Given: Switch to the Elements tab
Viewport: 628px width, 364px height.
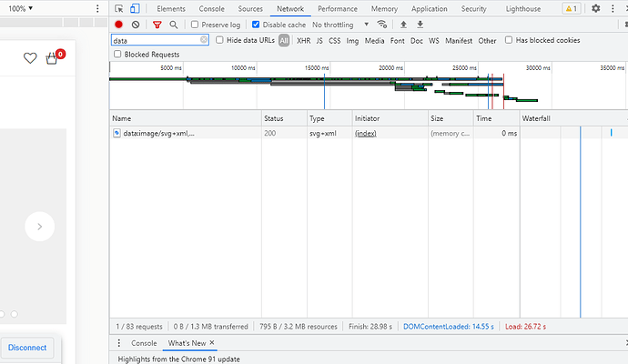Looking at the screenshot, I should tap(171, 9).
